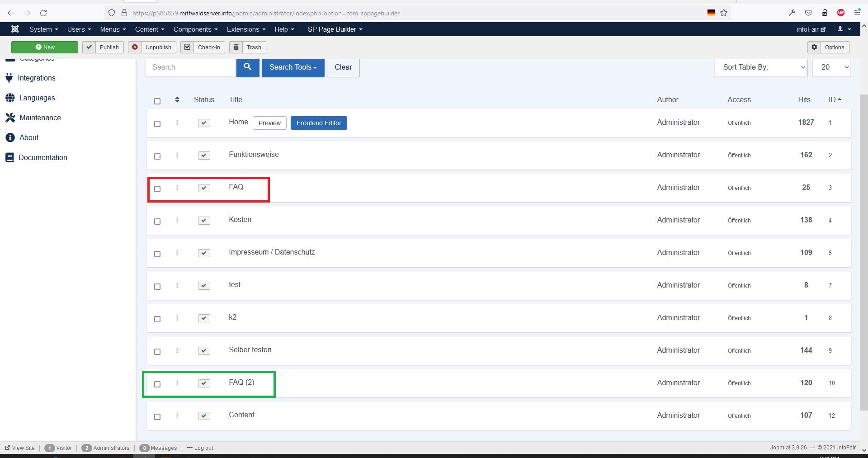This screenshot has width=868, height=458.
Task: Check the checkbox for FAQ (2) row
Action: [157, 384]
